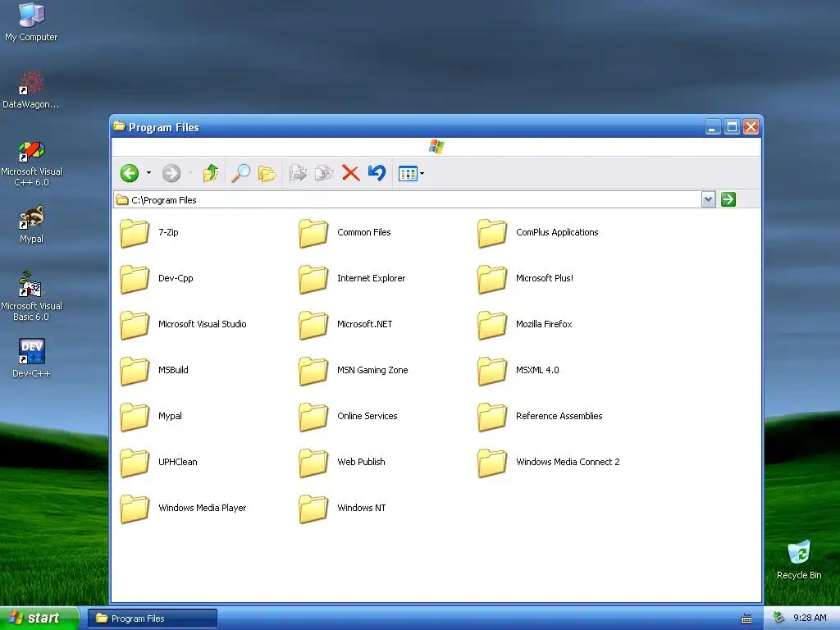Image resolution: width=840 pixels, height=630 pixels.
Task: Click the Web Publish folder name
Action: [361, 462]
